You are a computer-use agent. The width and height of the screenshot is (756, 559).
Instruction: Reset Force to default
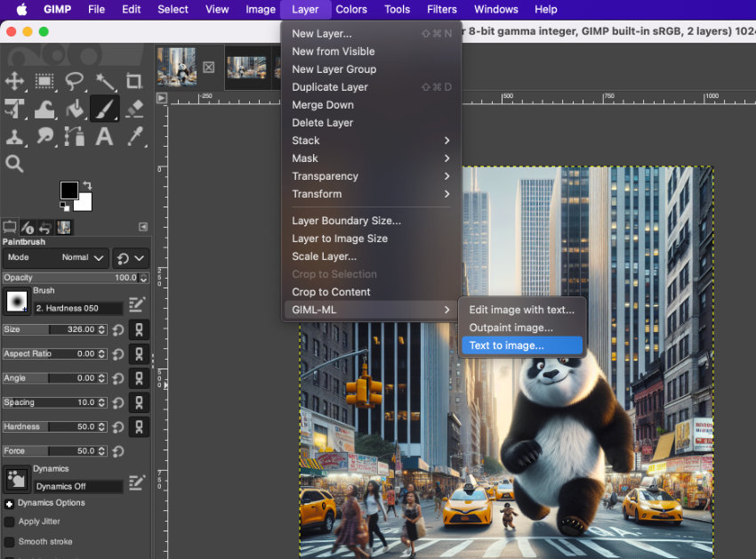(118, 451)
